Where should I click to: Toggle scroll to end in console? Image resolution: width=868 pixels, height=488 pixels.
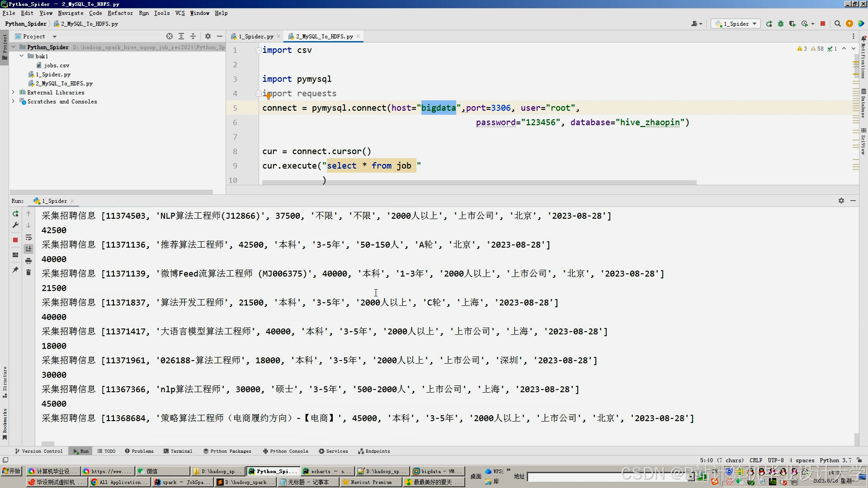28,249
